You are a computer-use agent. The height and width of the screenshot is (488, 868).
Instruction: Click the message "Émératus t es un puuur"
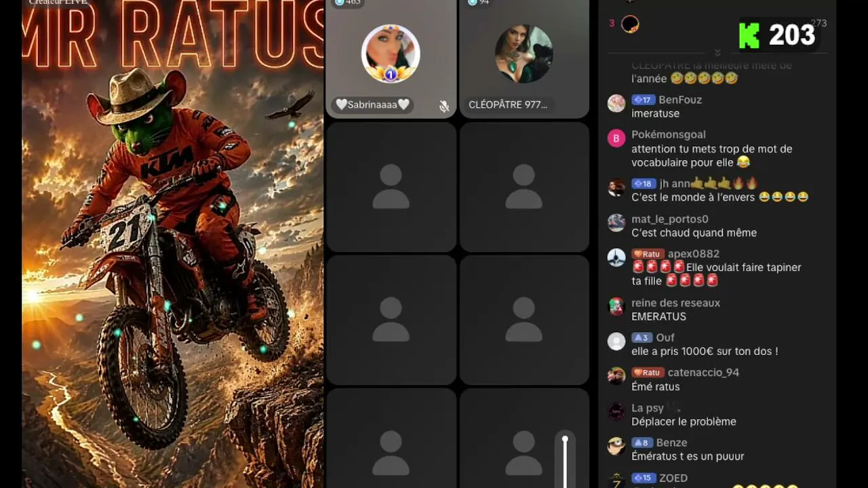(688, 456)
